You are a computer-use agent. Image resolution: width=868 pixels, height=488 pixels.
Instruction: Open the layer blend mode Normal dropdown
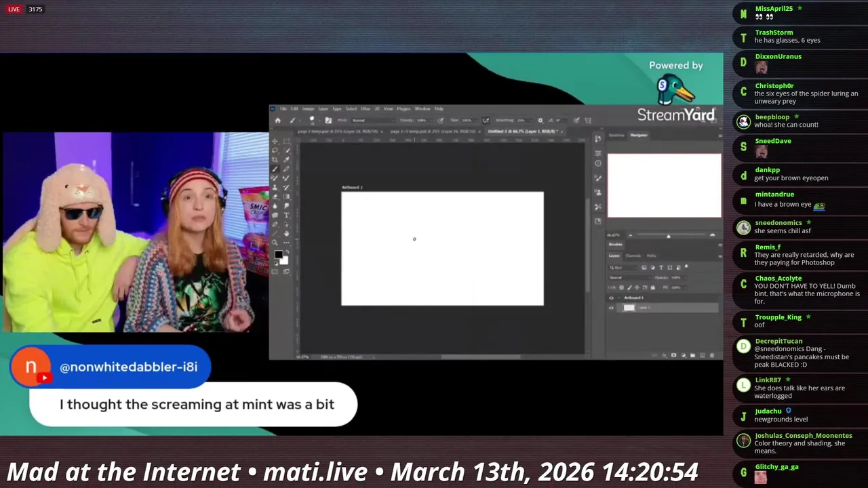pyautogui.click(x=630, y=278)
